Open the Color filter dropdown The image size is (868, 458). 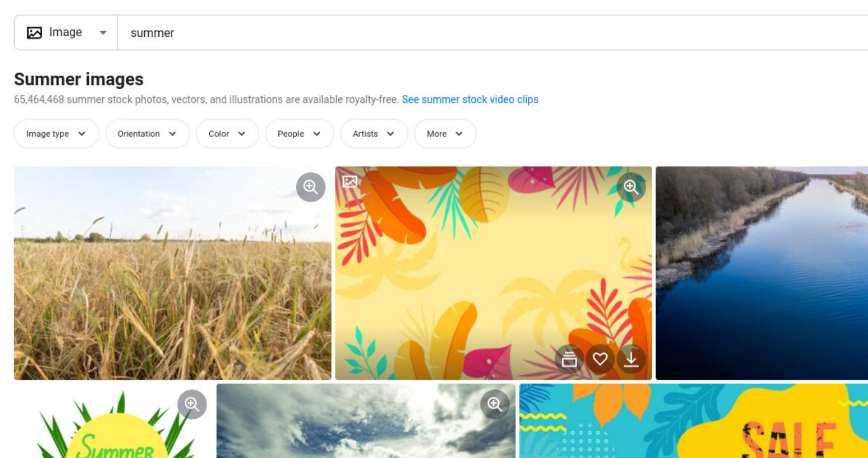point(227,134)
